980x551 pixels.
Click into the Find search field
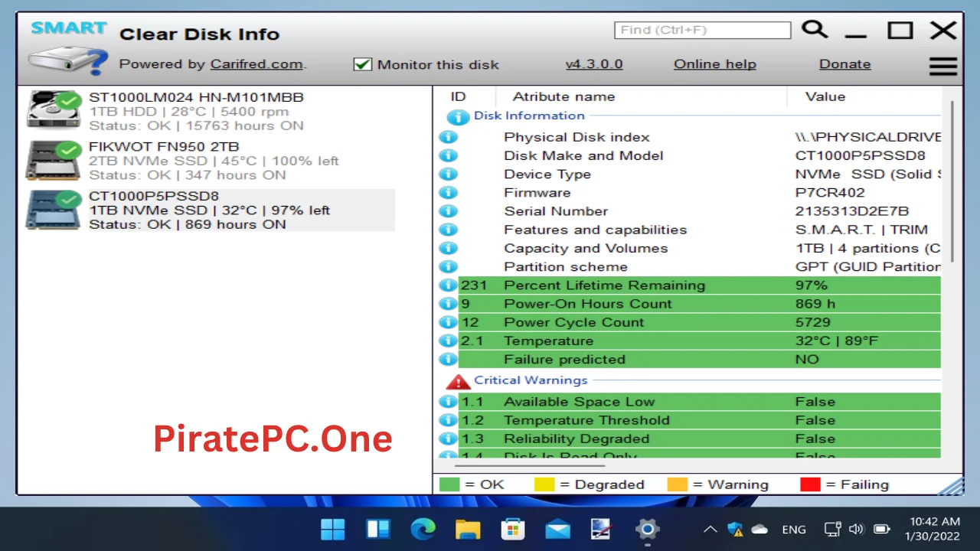pos(703,30)
